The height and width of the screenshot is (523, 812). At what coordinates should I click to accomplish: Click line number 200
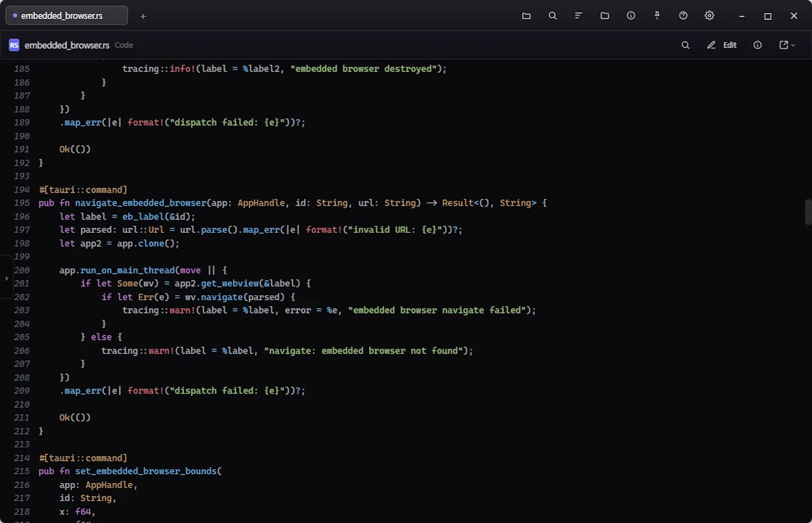pos(22,270)
